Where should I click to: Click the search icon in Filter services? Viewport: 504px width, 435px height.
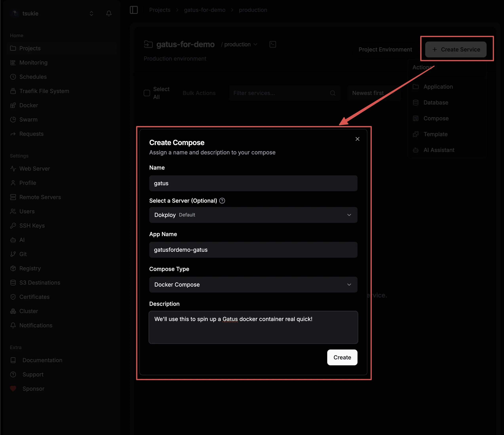[x=333, y=93]
